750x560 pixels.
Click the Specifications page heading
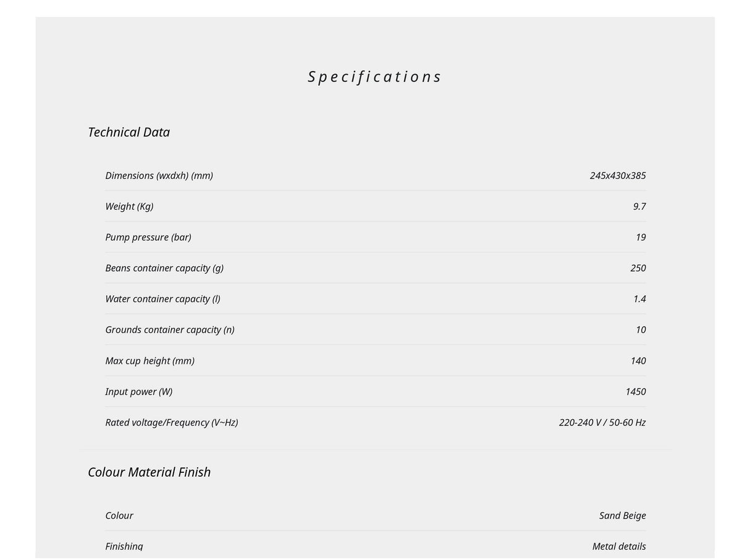[x=374, y=77]
